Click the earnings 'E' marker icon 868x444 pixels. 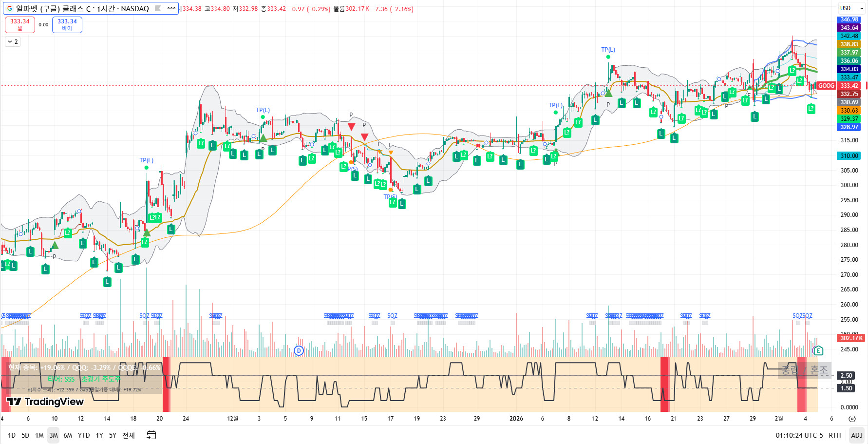click(818, 350)
